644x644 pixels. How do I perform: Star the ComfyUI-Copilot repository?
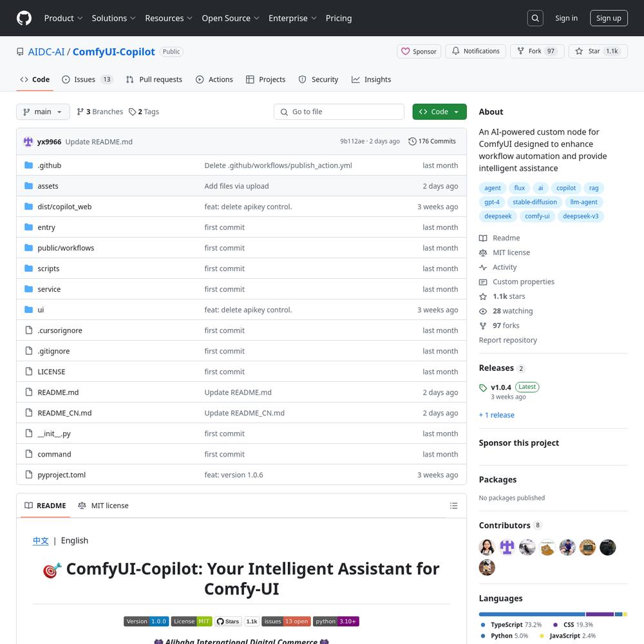598,51
